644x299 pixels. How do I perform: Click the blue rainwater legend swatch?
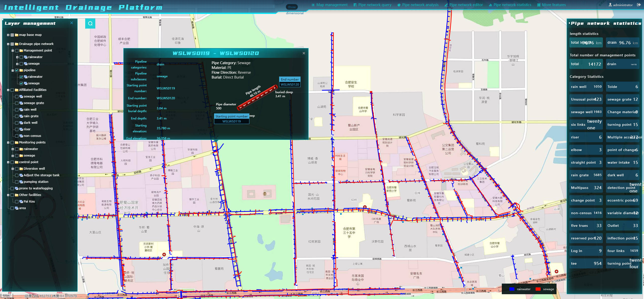tap(512, 289)
